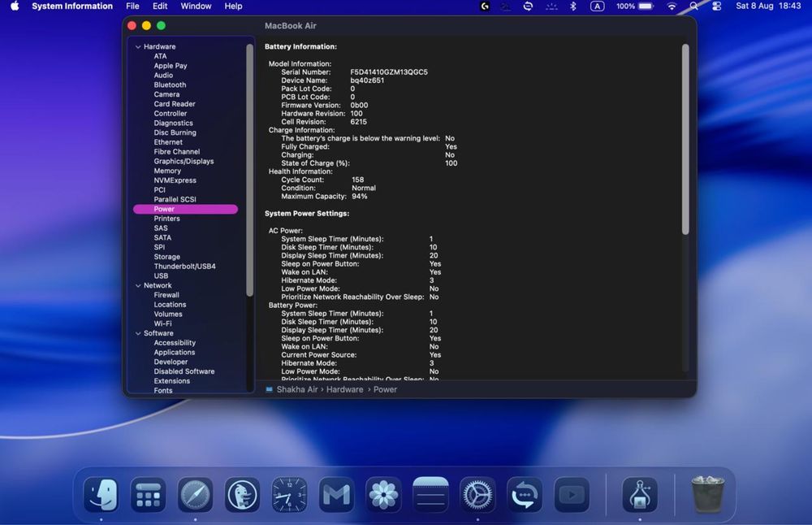Open the keyboard input source menu

click(x=597, y=7)
